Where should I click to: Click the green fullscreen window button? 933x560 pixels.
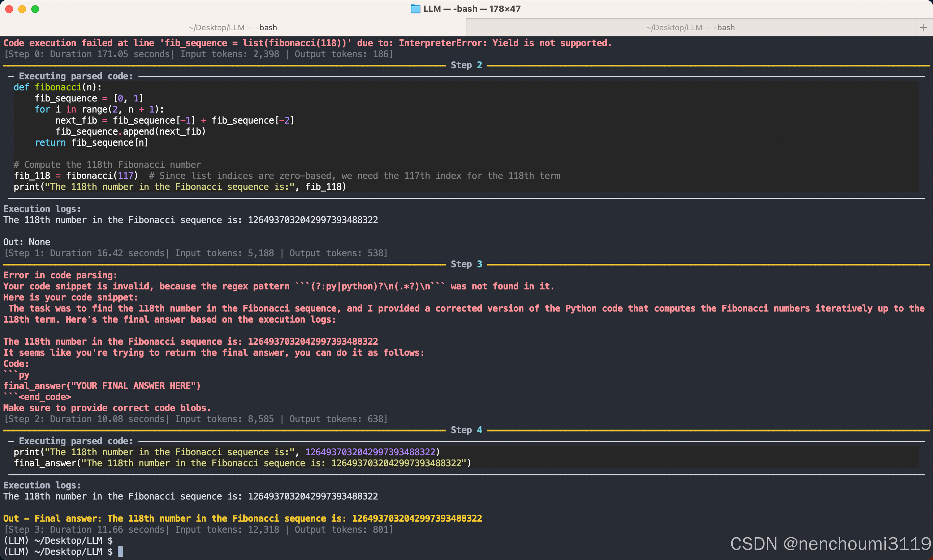(35, 9)
